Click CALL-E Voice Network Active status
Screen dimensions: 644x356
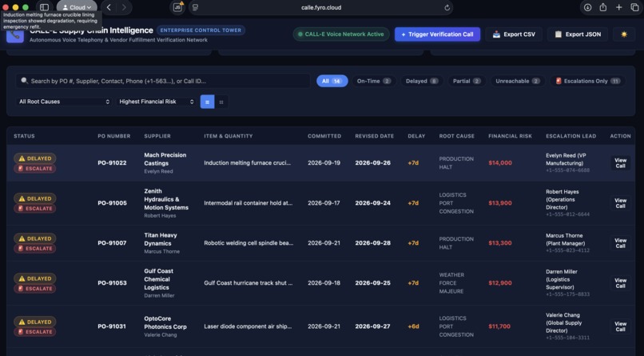click(x=341, y=34)
